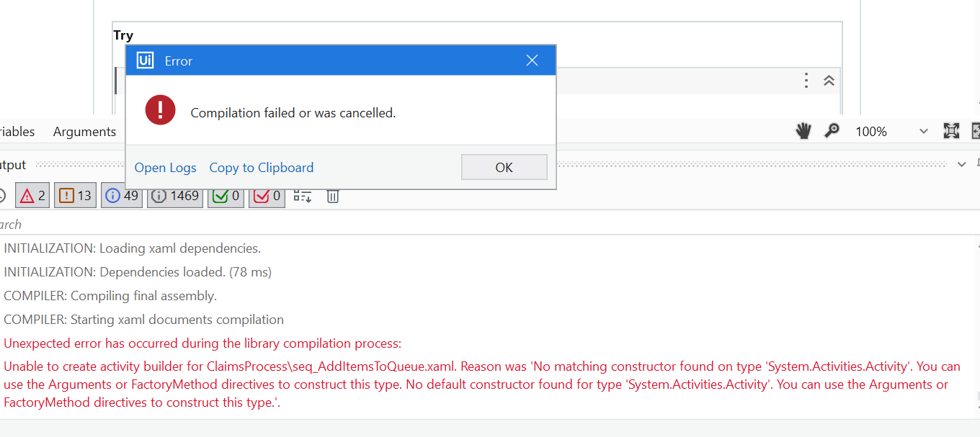Click the output sort/scroll list icon

coord(303,196)
